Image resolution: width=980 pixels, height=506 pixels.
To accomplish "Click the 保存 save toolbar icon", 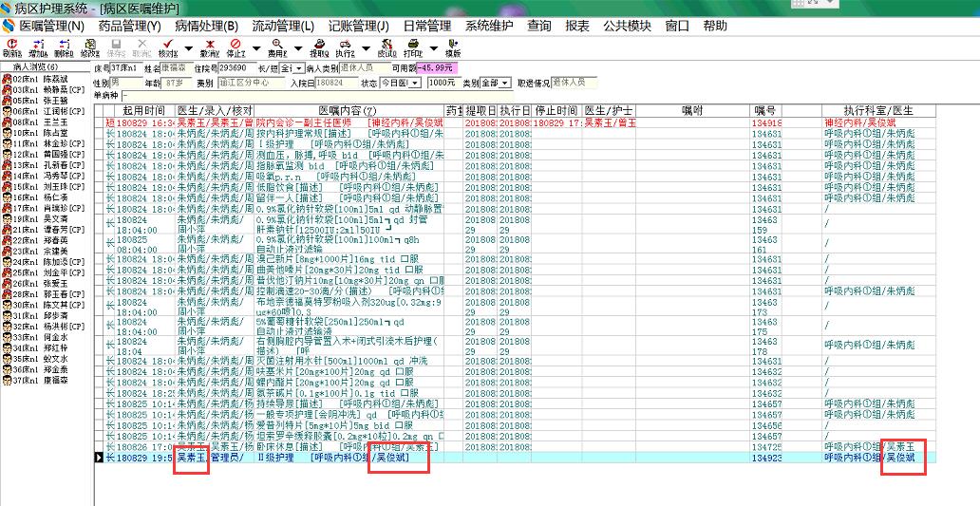I will (x=116, y=44).
